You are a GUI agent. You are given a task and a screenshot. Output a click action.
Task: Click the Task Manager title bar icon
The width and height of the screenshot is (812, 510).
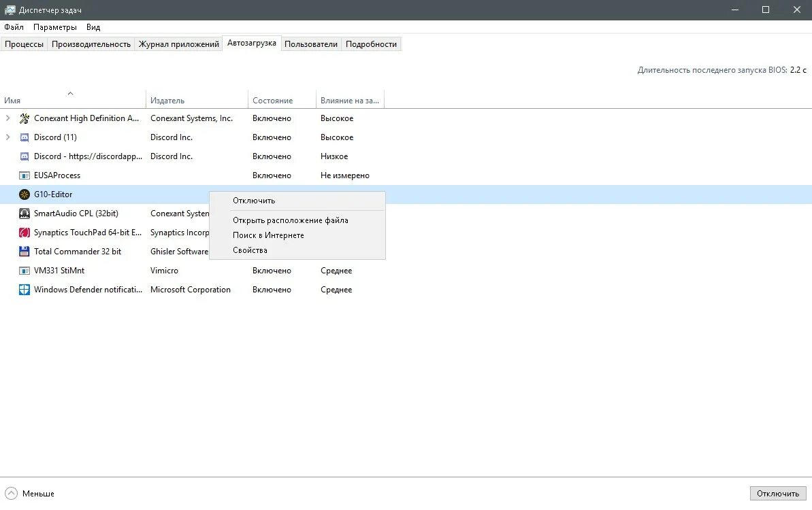tap(10, 10)
